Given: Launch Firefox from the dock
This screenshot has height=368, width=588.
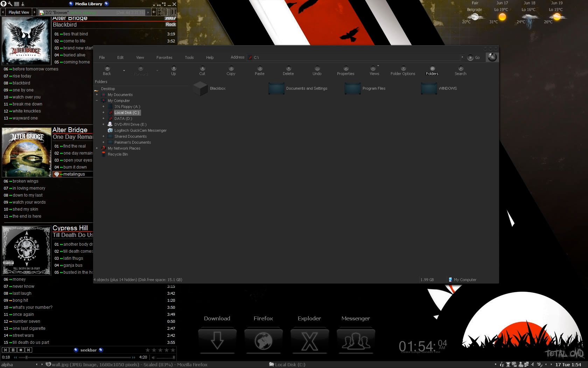Looking at the screenshot, I should click(x=263, y=340).
